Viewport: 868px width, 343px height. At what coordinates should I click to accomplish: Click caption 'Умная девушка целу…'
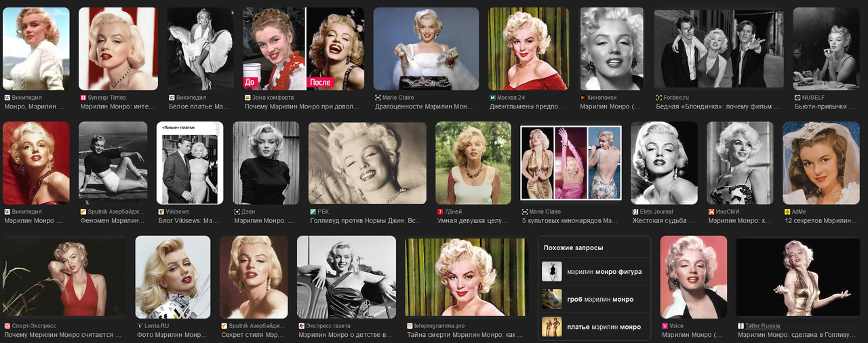click(x=473, y=220)
